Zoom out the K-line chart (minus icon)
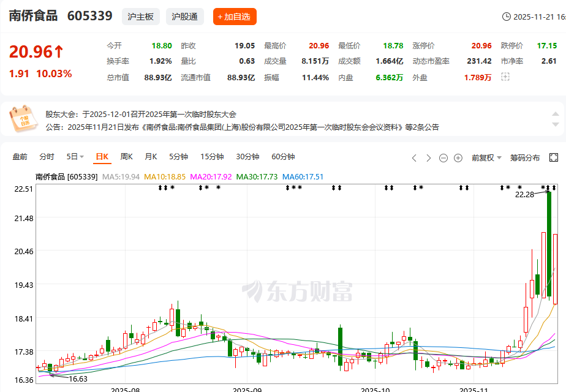The height and width of the screenshot is (392, 566). 443,158
